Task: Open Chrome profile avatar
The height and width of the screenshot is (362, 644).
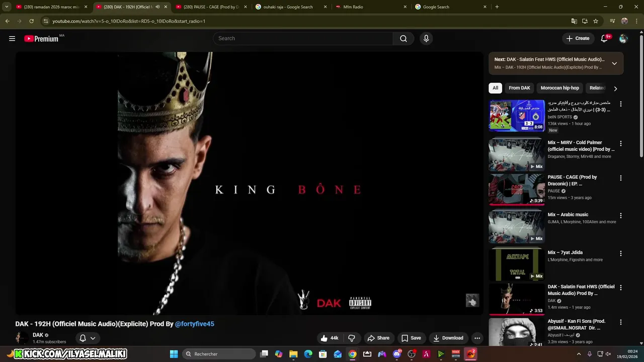Action: 624,21
